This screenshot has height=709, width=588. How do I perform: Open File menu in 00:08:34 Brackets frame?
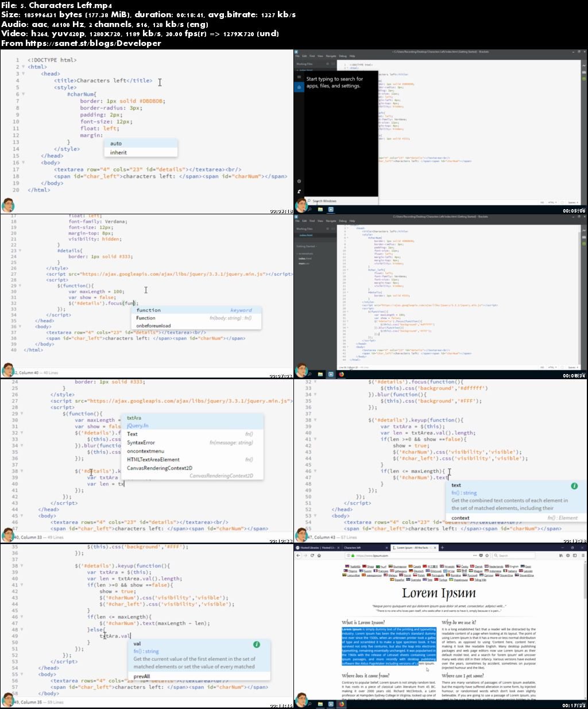(297, 221)
